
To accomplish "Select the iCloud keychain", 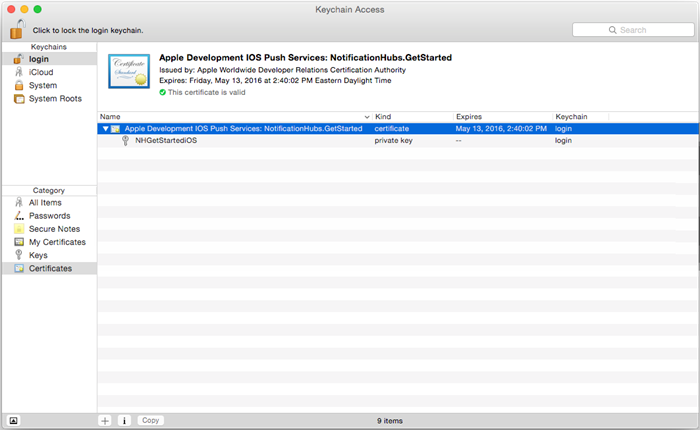I will 49,72.
